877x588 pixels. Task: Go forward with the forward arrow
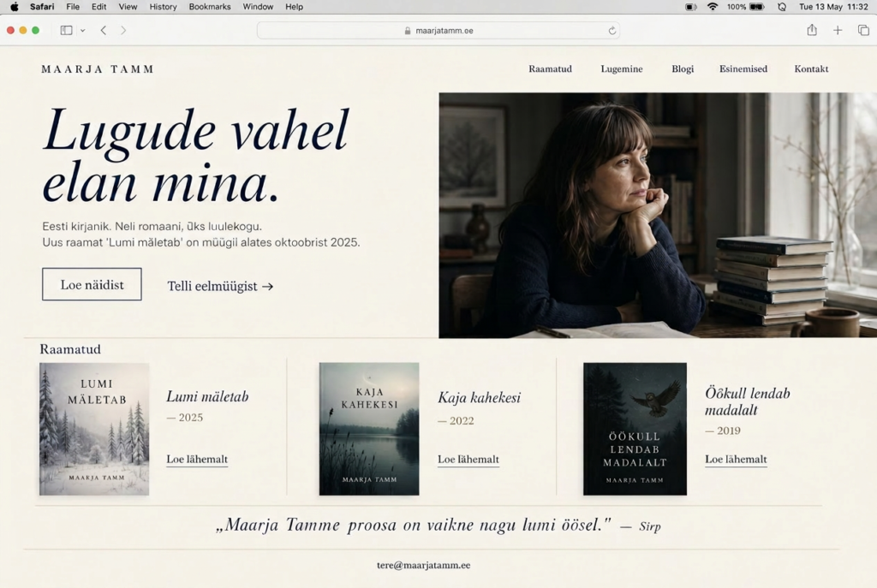(123, 30)
